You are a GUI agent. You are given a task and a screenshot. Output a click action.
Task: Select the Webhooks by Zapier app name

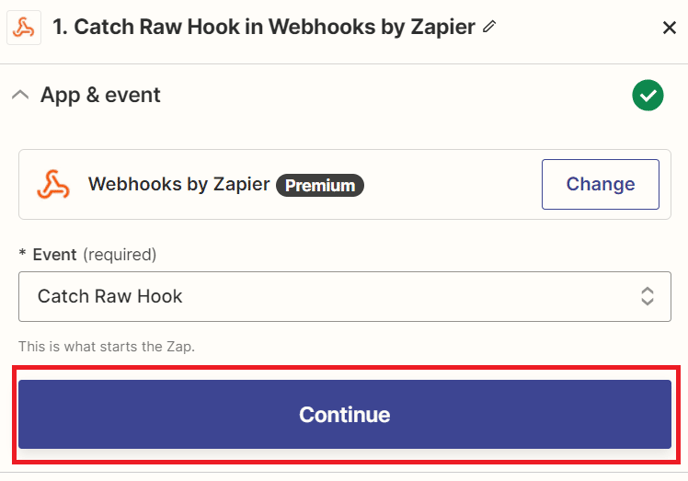[x=179, y=184]
